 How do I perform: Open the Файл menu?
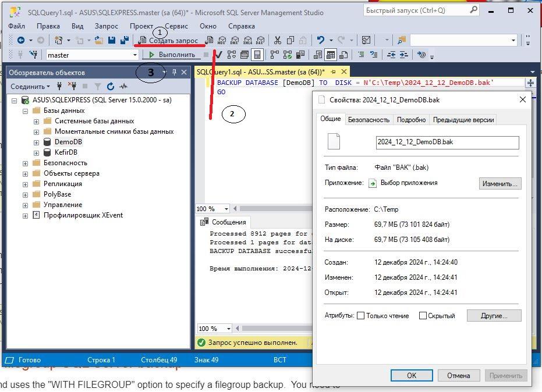(x=16, y=26)
